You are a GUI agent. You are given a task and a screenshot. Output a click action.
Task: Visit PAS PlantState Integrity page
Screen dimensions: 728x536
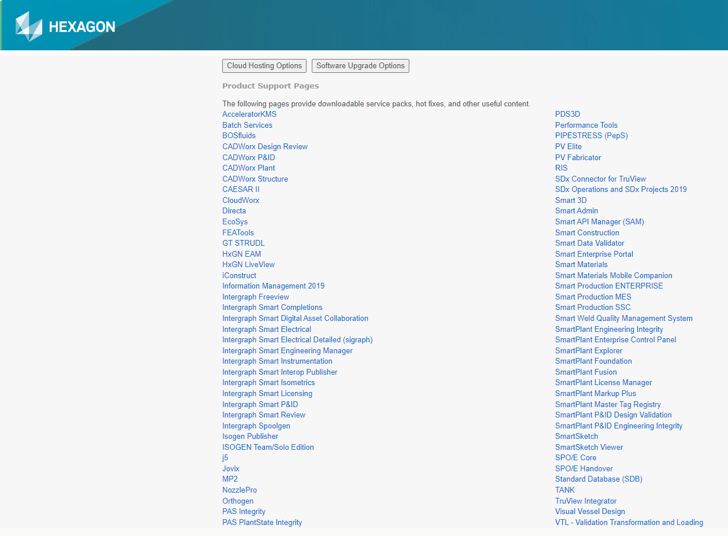tap(262, 523)
